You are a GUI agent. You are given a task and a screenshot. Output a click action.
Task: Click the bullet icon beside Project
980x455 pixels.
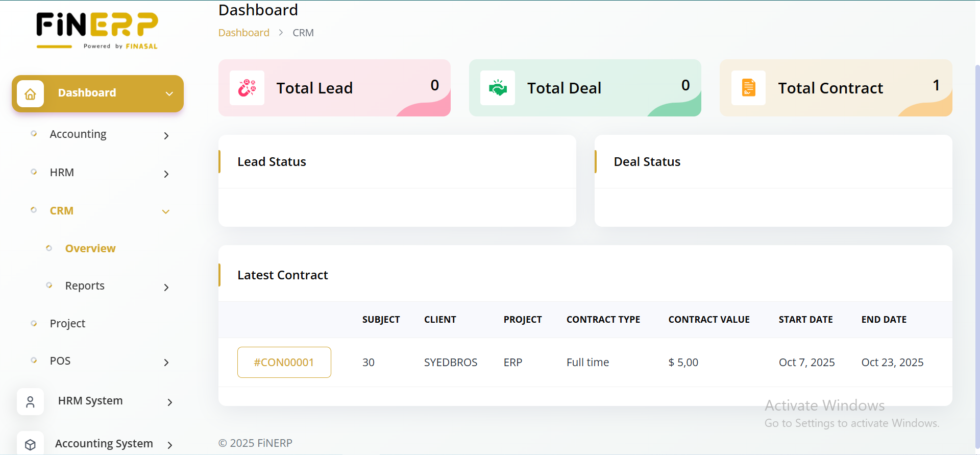click(x=34, y=323)
